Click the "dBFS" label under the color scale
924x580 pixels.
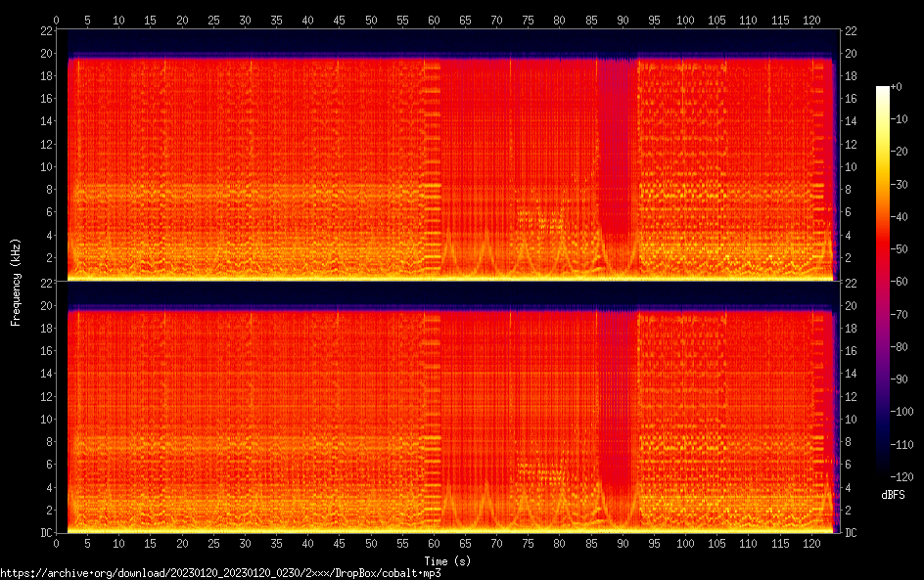pos(893,495)
